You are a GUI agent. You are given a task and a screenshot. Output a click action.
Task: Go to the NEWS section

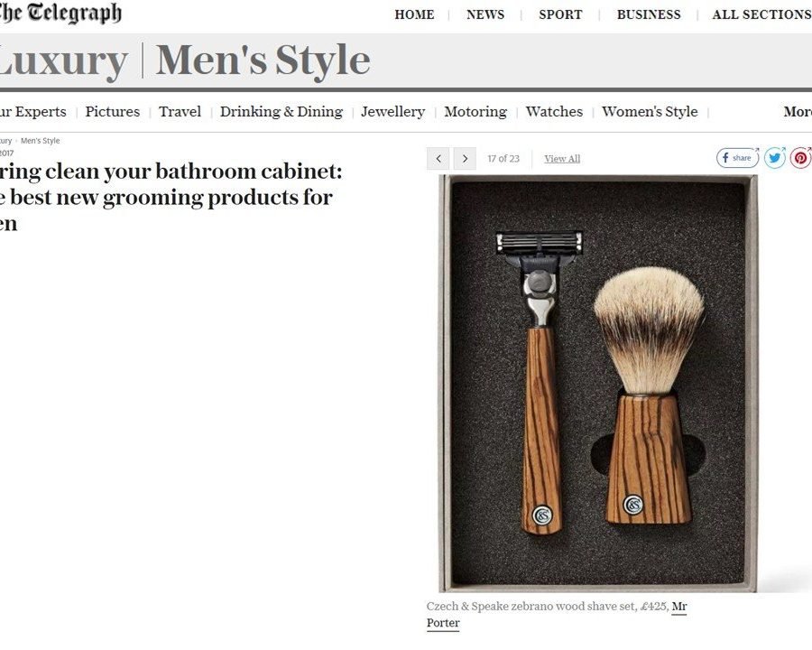coord(485,14)
